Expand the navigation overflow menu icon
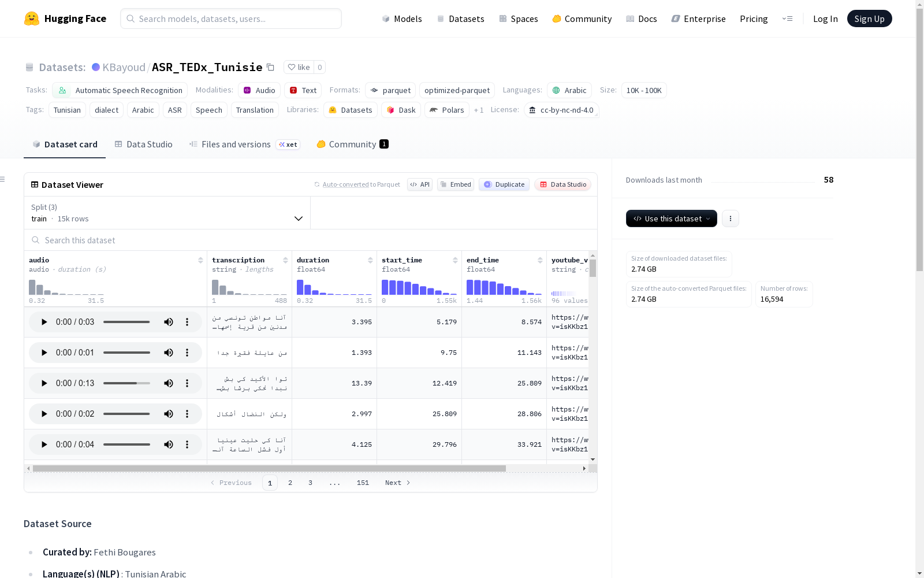 (x=787, y=18)
